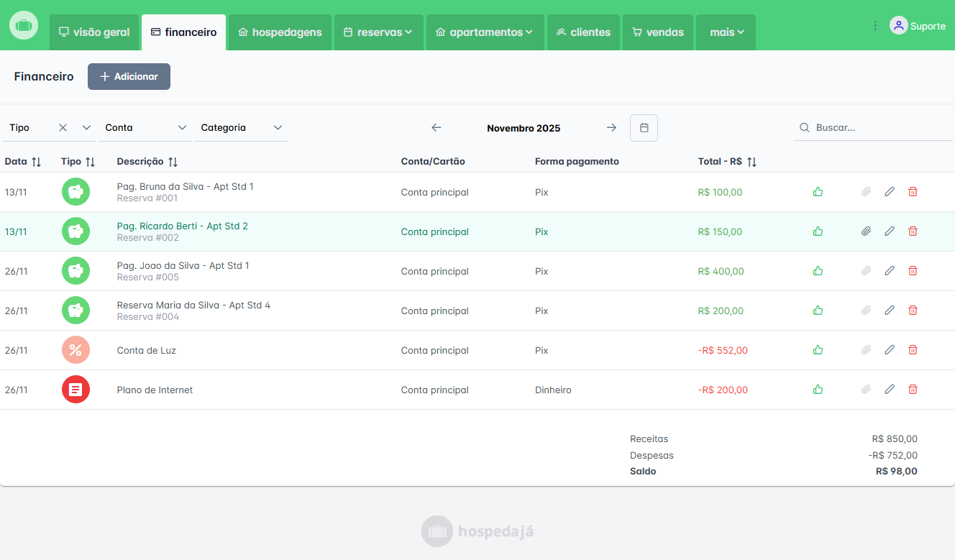The image size is (955, 560).
Task: Click the trash icon for Conta de Luz
Action: coord(913,350)
